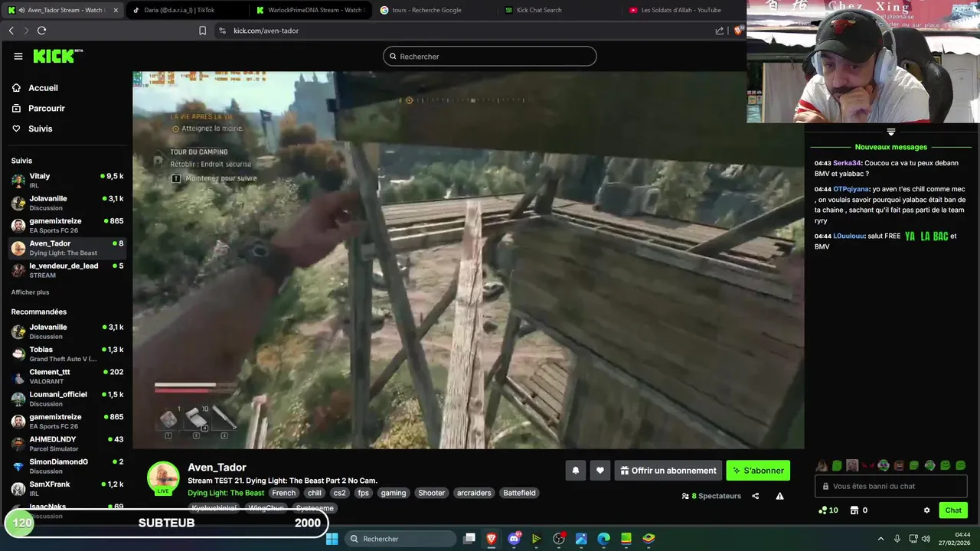Open Accueil in the sidebar
This screenshot has height=551, width=980.
[x=43, y=88]
